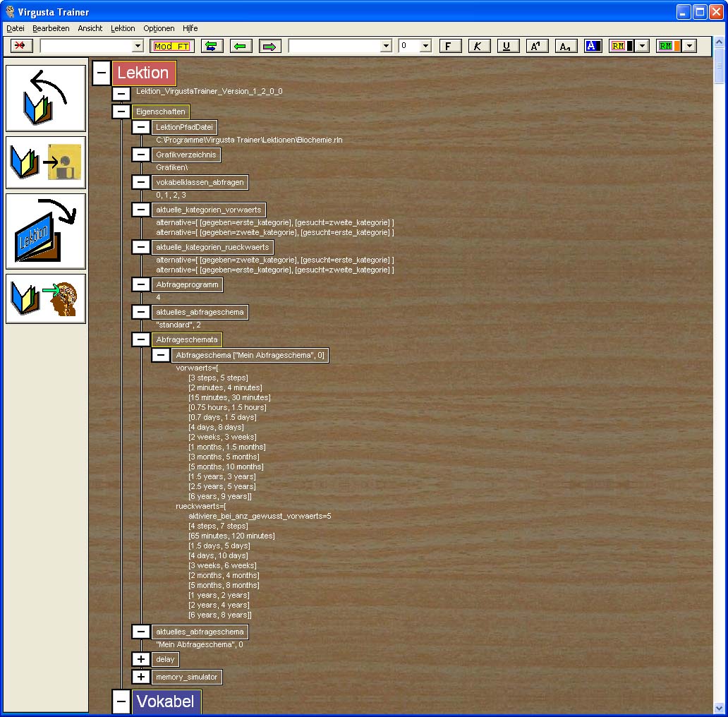
Task: Select the memory_simulator label
Action: (x=187, y=677)
